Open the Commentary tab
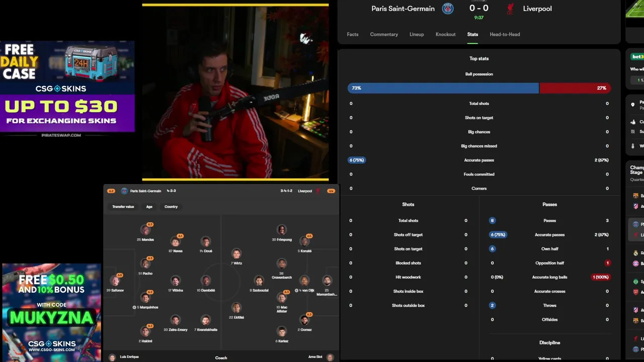This screenshot has width=644, height=362. [384, 34]
